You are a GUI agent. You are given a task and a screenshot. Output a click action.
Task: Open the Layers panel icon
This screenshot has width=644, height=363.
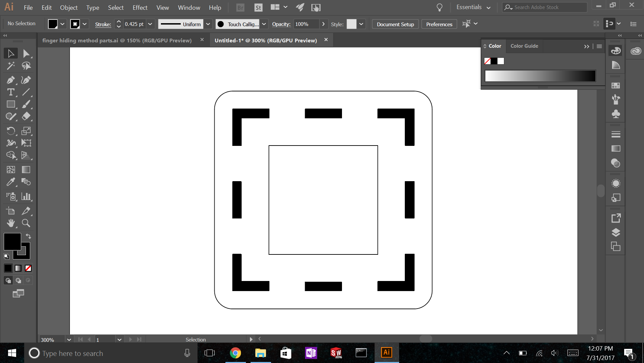tap(615, 233)
